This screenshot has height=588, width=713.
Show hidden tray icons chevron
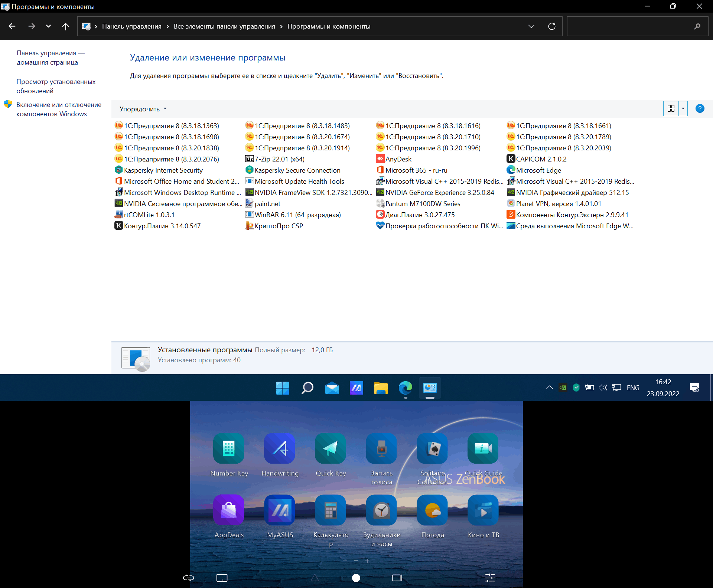click(549, 388)
